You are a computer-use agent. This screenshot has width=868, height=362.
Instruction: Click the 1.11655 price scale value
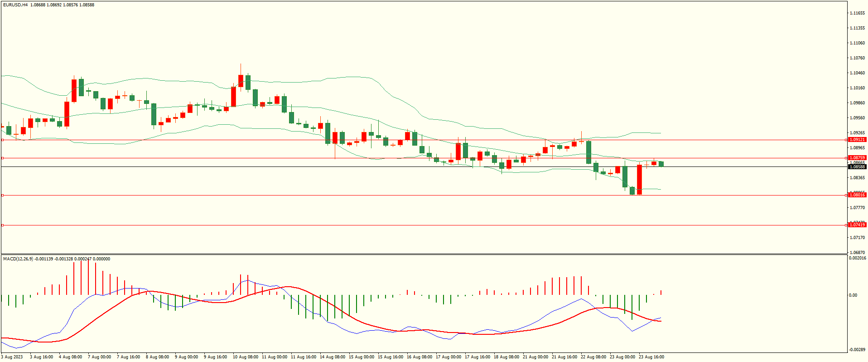[857, 13]
